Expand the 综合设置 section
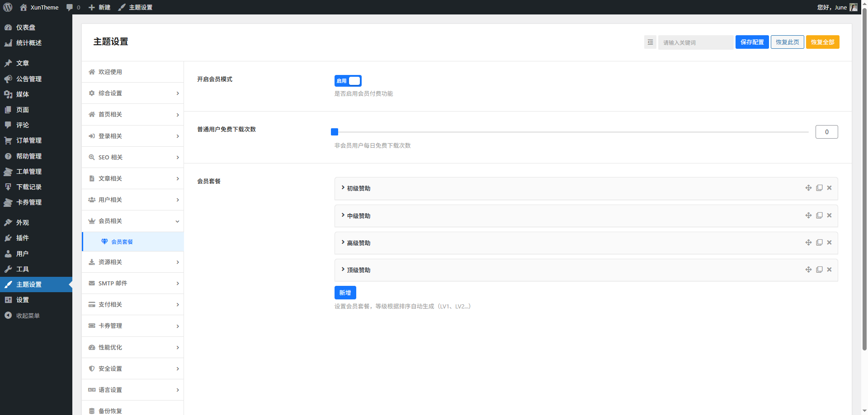This screenshot has height=415, width=868. click(x=132, y=93)
